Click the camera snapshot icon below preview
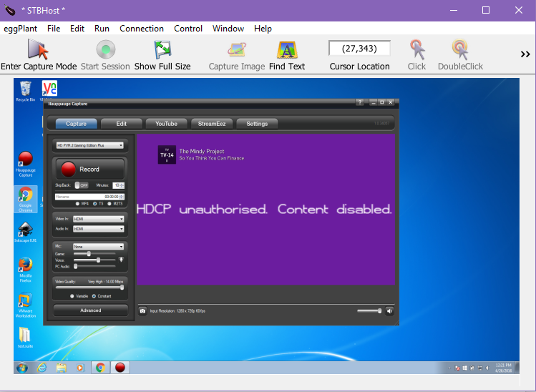Viewport: 536px width, 392px height. click(142, 311)
